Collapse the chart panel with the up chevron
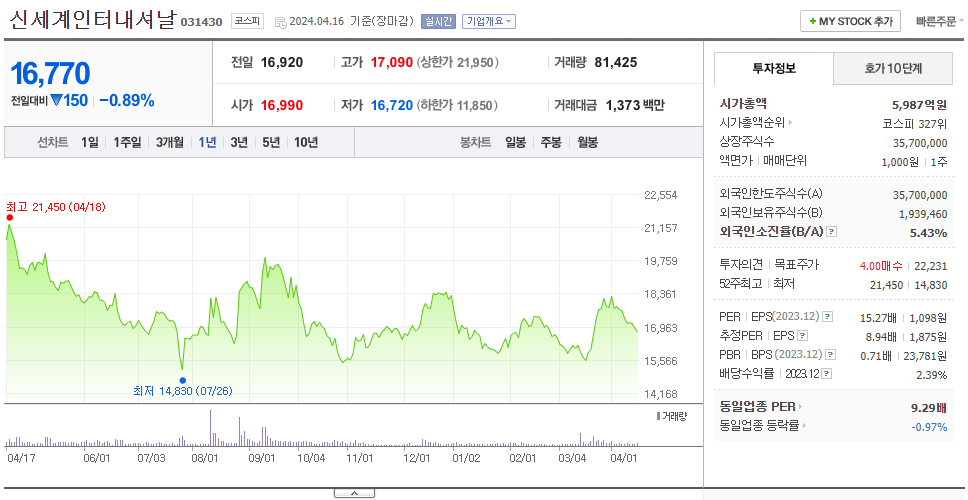 (x=354, y=493)
